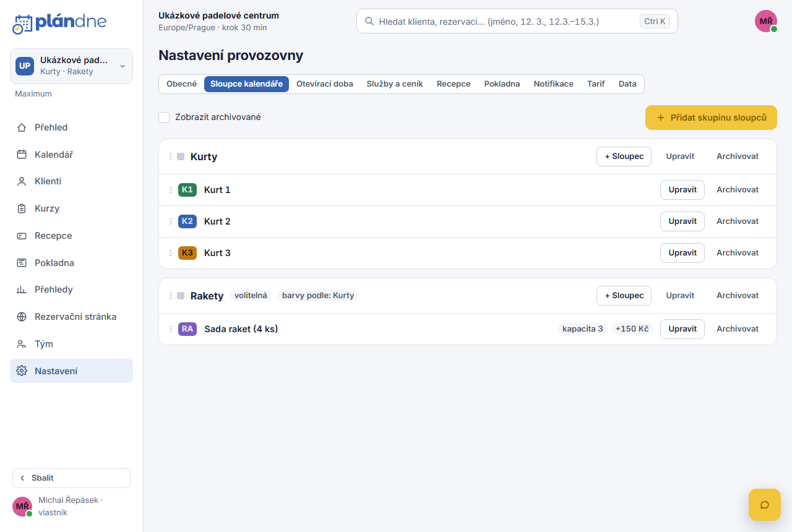Click the Nastavení gear icon

[x=22, y=371]
